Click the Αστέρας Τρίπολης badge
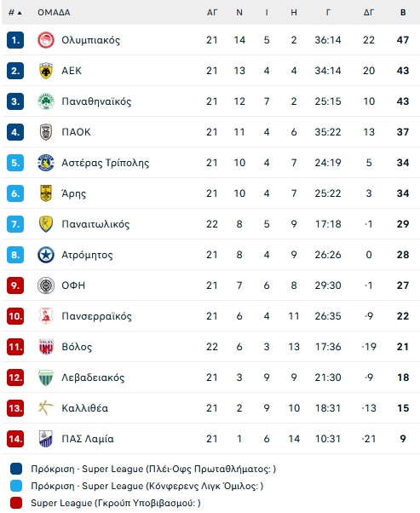The image size is (420, 513). click(x=46, y=163)
